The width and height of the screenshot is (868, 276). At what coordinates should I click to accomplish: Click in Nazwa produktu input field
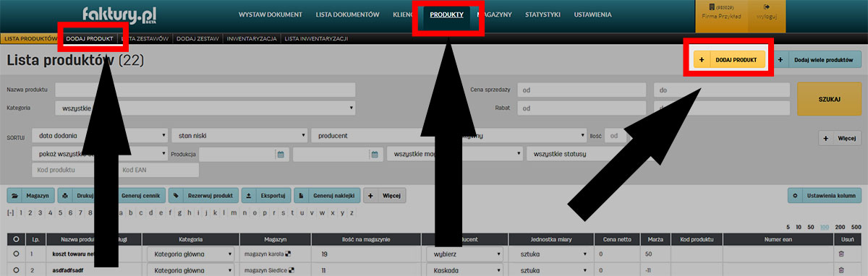(x=205, y=90)
